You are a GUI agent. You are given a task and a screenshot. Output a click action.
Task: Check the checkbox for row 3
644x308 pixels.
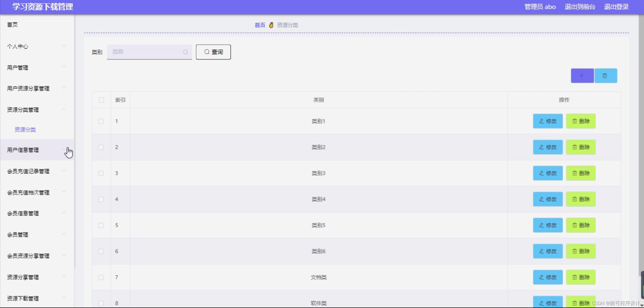(101, 173)
